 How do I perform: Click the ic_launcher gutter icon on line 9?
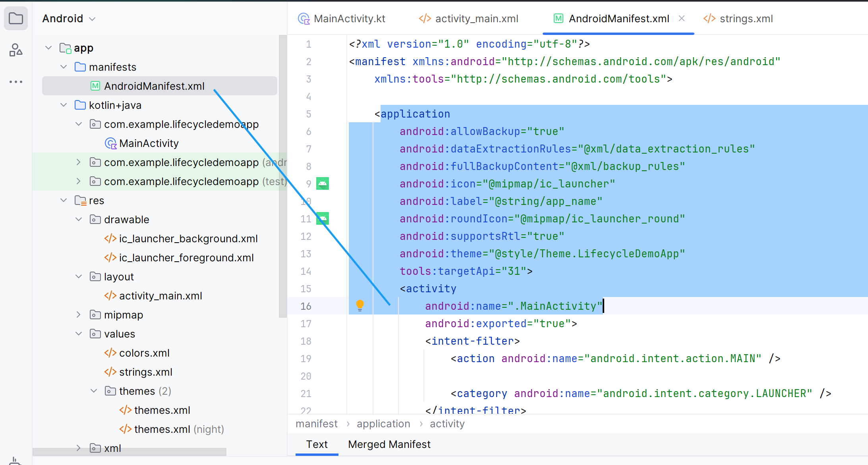[323, 183]
